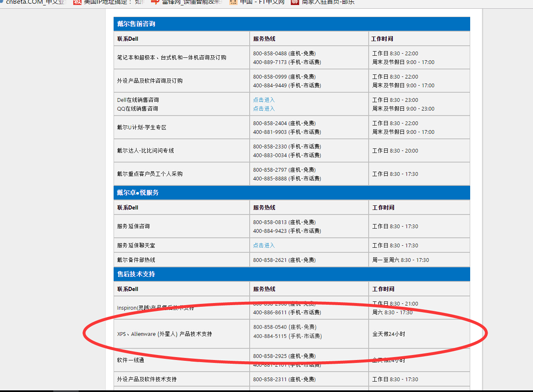Click the 戴尔售前咨询 section header
This screenshot has width=533, height=392.
tap(292, 24)
